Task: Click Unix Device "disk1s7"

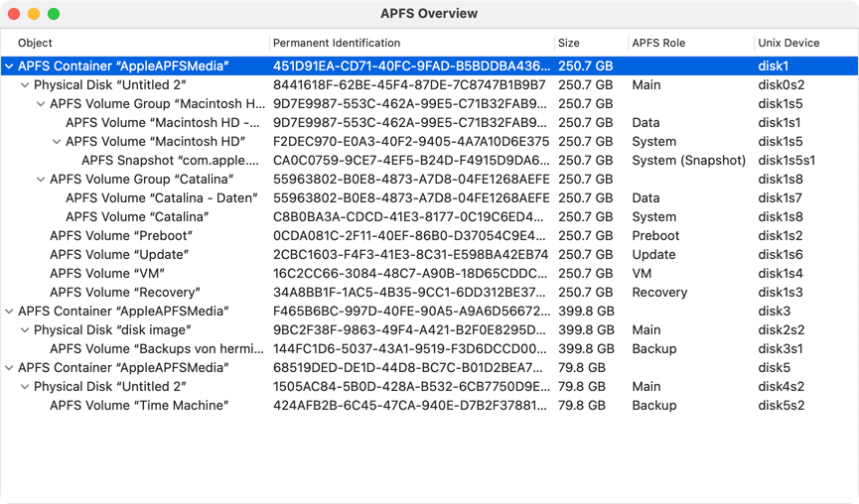Action: point(781,198)
